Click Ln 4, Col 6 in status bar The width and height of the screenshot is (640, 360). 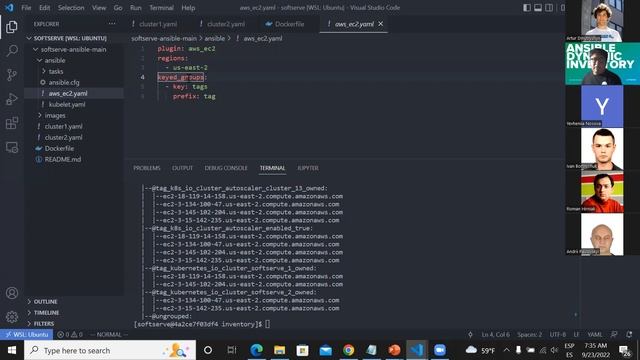pos(496,334)
